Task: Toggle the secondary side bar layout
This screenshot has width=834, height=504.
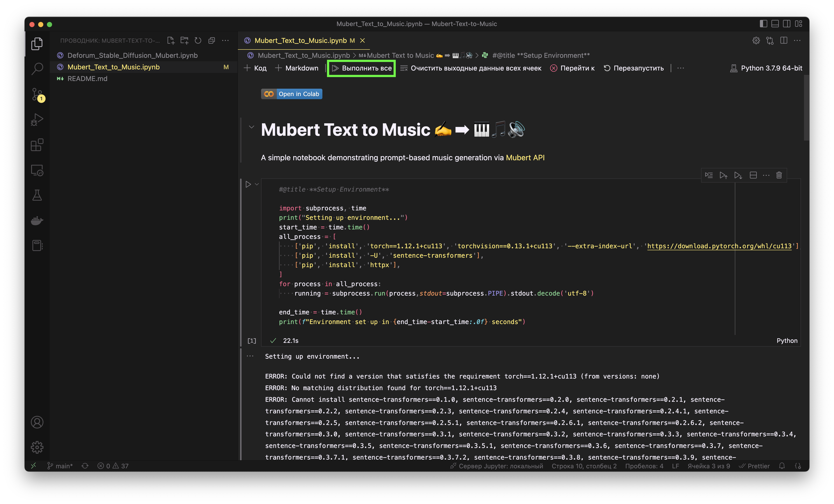Action: (787, 24)
